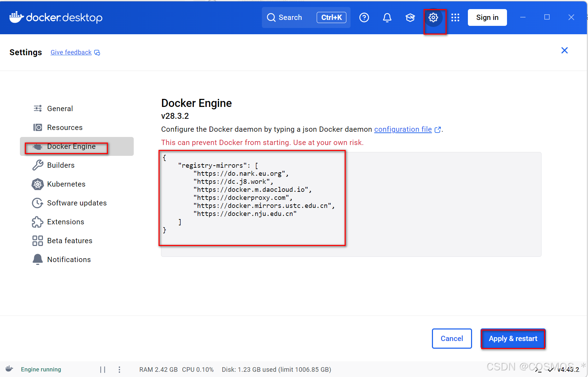Click Apply & restart button
The image size is (588, 377).
coord(513,339)
